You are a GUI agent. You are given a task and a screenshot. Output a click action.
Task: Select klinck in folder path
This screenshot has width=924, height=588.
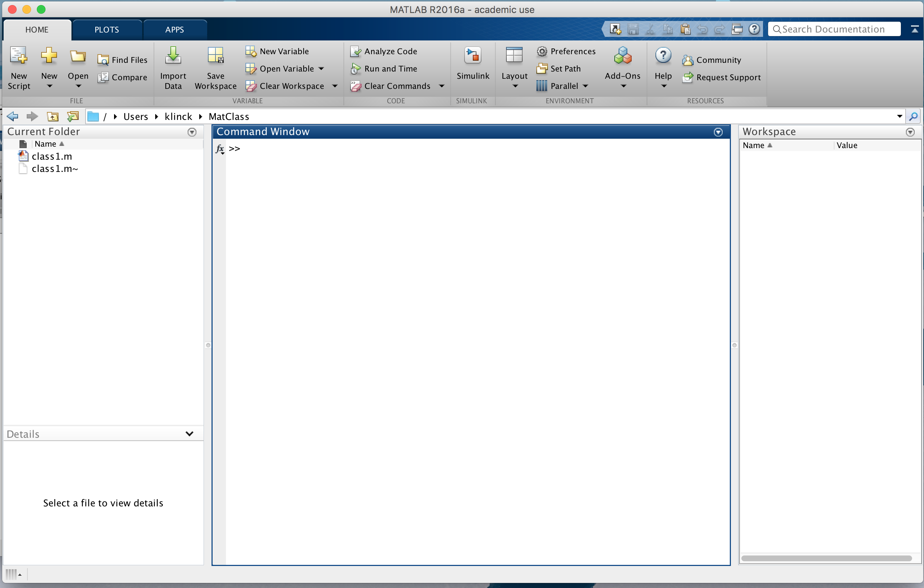(178, 116)
